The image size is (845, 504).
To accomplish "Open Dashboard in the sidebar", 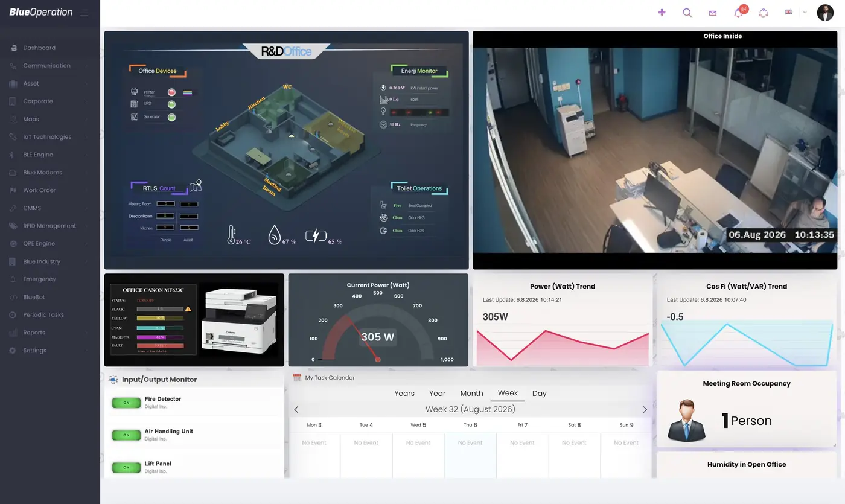I will tap(39, 48).
